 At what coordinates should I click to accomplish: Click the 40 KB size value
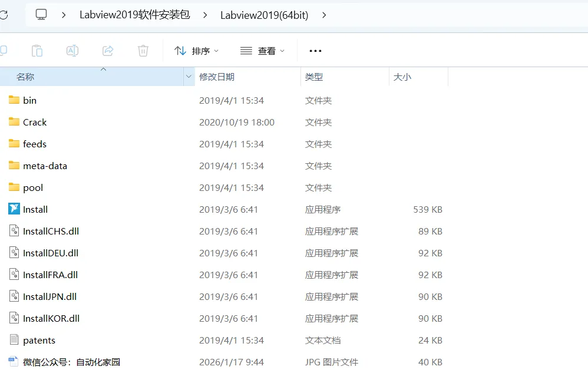pos(430,362)
